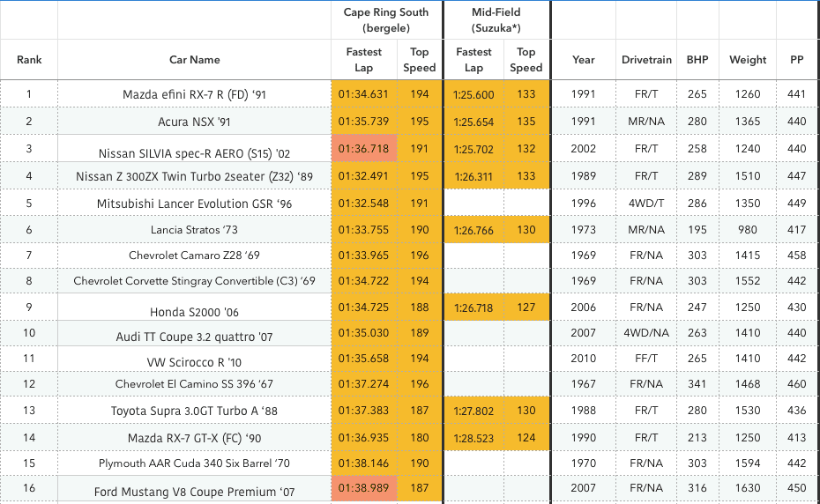Click the Weight column header
Image resolution: width=820 pixels, height=504 pixels.
pos(748,60)
